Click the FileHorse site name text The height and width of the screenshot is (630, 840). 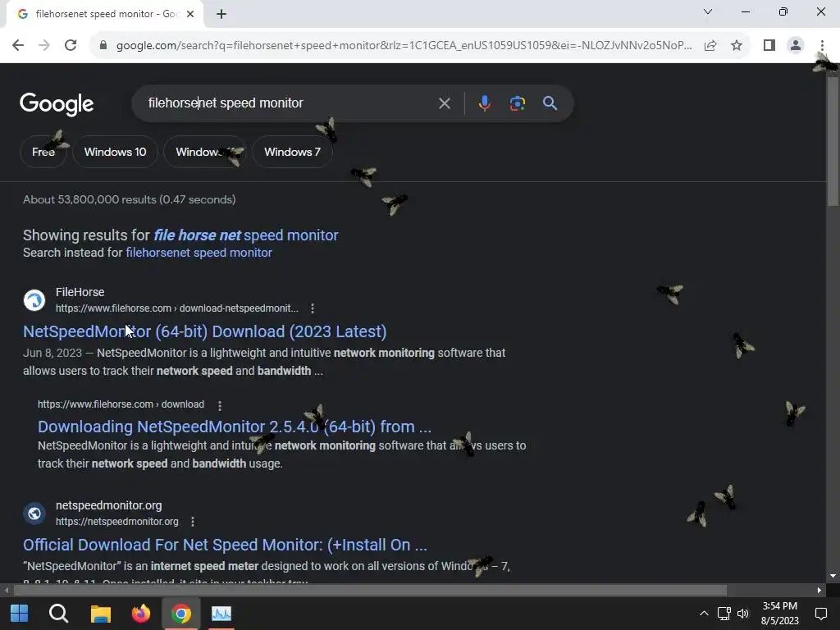click(x=80, y=292)
